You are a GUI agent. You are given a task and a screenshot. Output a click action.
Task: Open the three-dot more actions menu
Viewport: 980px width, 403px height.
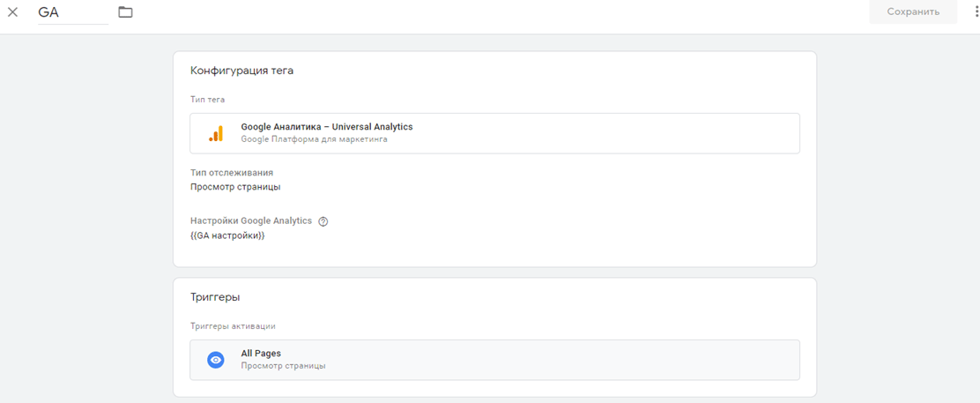pyautogui.click(x=976, y=11)
